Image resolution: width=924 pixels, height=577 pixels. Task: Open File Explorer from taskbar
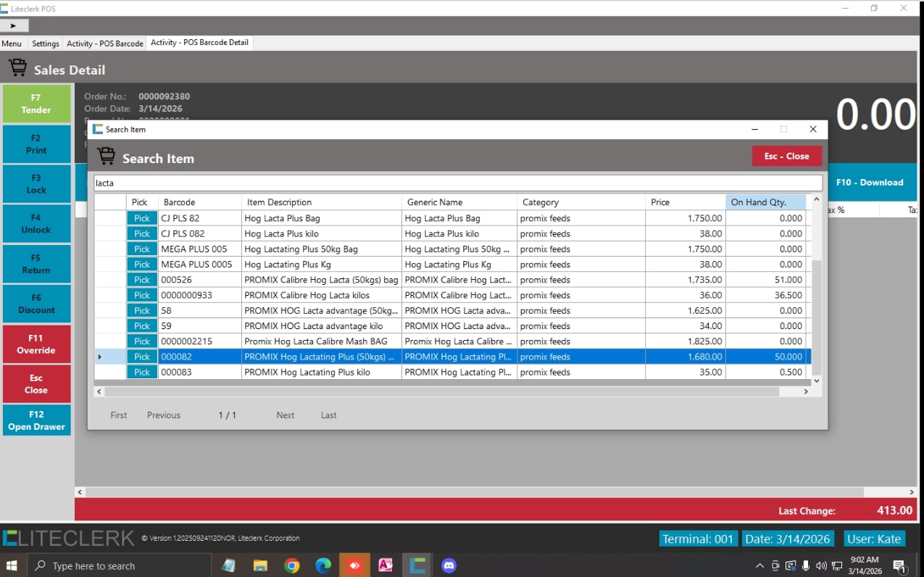click(261, 565)
